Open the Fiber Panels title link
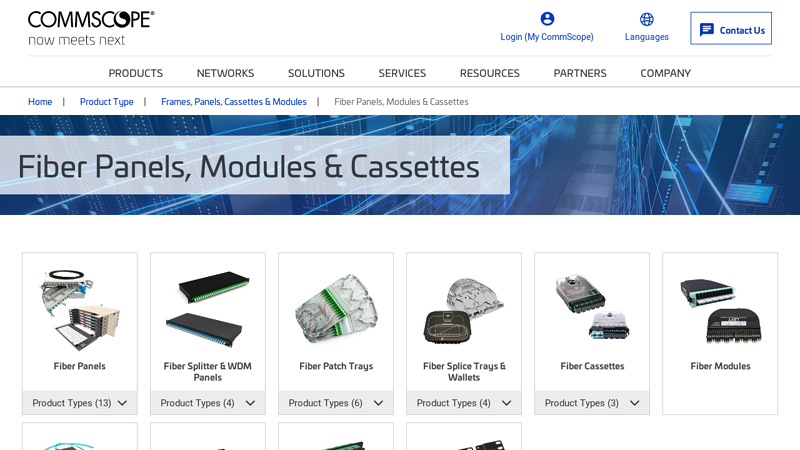 tap(80, 366)
